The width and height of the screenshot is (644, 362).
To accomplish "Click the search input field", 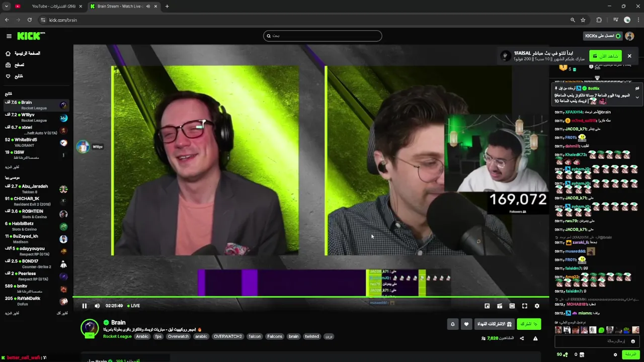I will (x=323, y=36).
